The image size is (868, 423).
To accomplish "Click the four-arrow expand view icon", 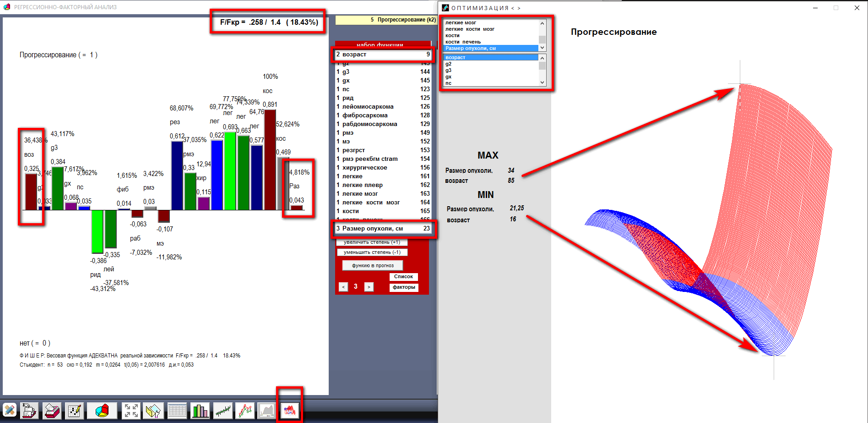I will tap(131, 411).
